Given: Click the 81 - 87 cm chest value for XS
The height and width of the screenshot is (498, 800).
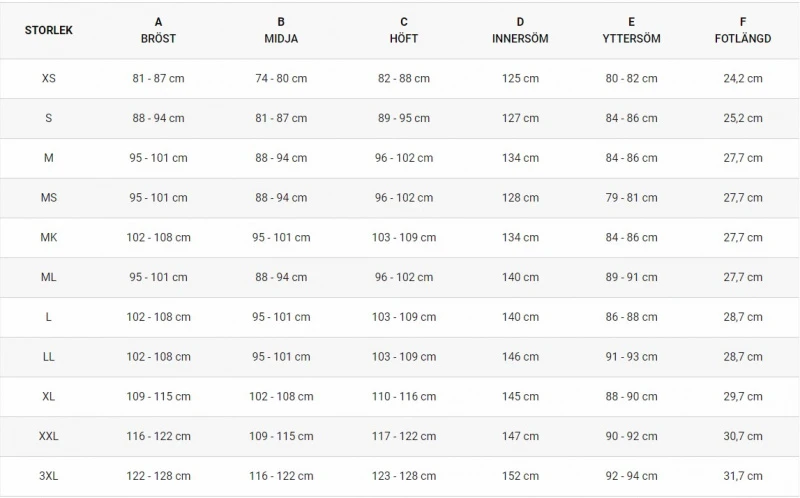Looking at the screenshot, I should [158, 78].
